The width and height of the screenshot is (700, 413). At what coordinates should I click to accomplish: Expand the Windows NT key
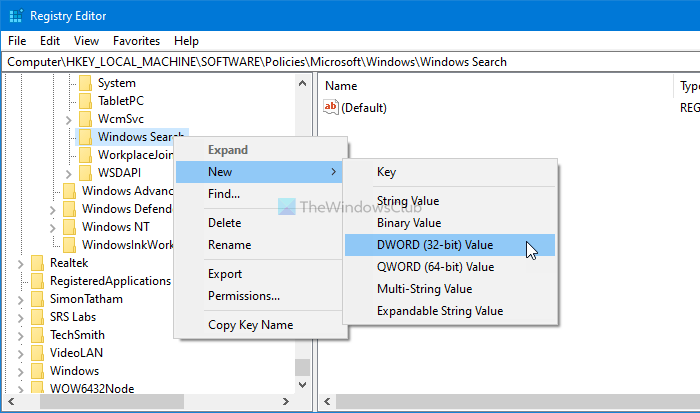[52, 227]
